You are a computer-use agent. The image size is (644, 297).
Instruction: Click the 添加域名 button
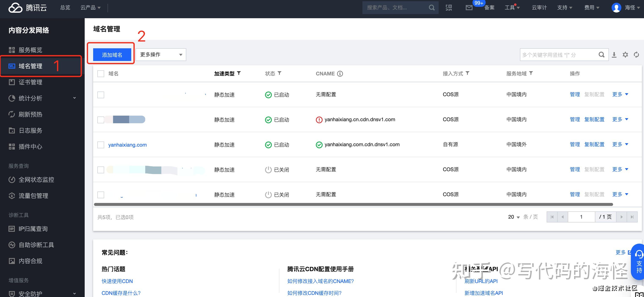point(112,54)
